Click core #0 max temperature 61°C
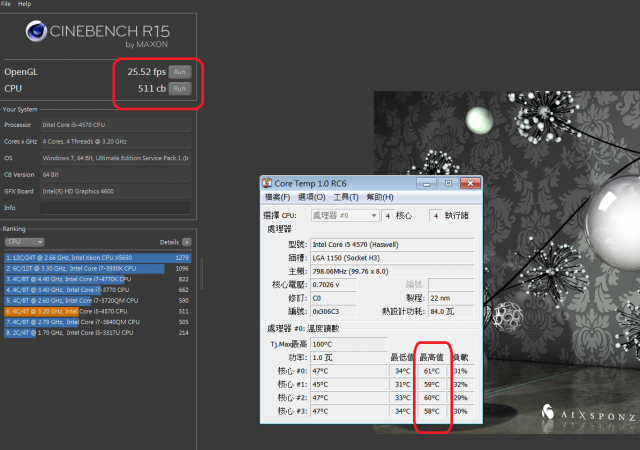640x450 pixels. point(432,371)
